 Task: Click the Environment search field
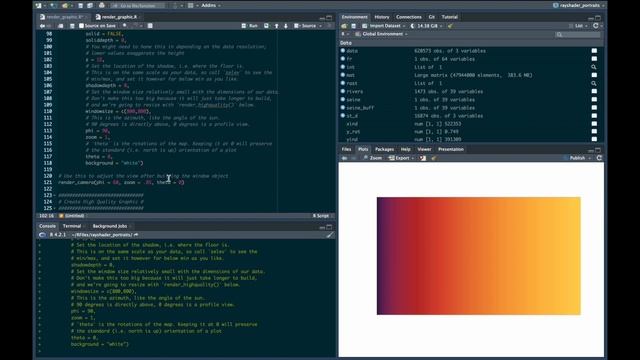coord(578,35)
